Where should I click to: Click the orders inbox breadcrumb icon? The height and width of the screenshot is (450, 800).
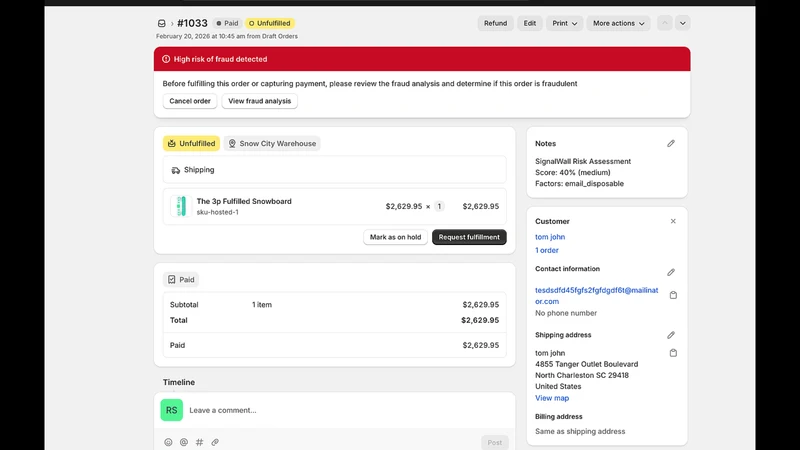click(161, 23)
